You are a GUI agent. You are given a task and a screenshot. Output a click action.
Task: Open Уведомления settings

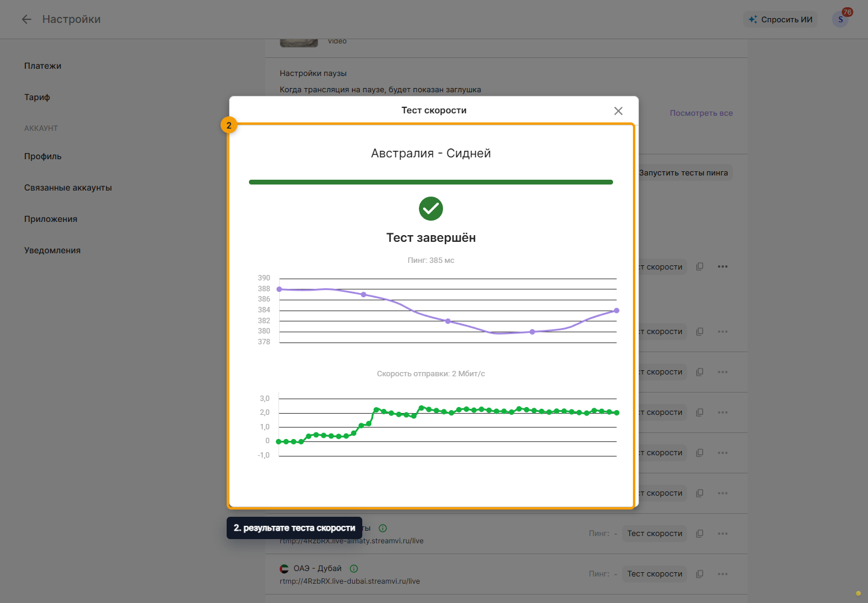pyautogui.click(x=52, y=250)
